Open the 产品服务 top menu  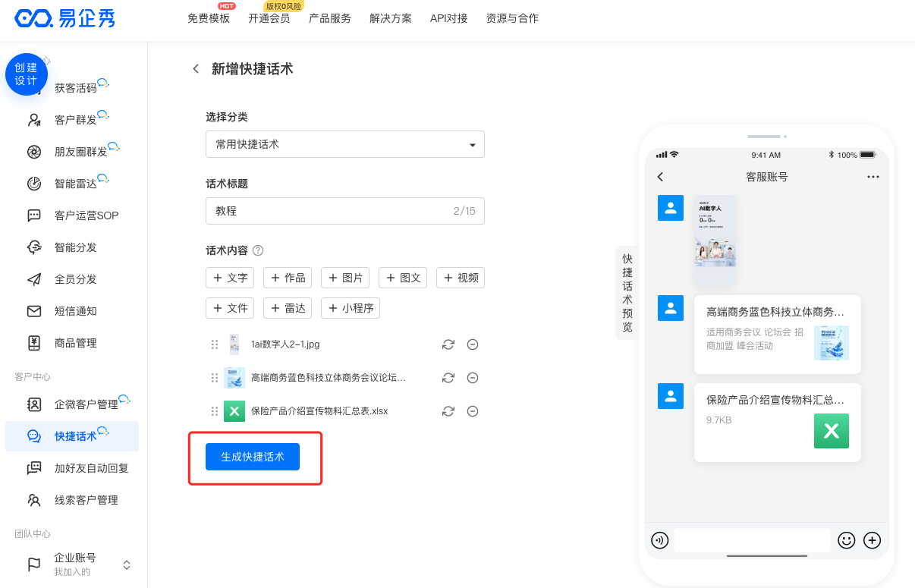(330, 18)
